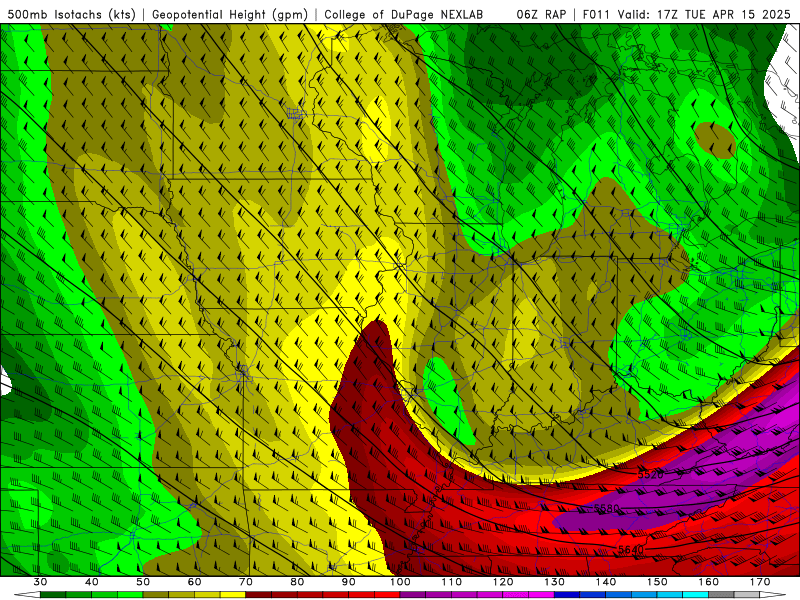The width and height of the screenshot is (800, 600).
Task: Pick the dark blue swatch starting at 130
Action: pos(567,595)
